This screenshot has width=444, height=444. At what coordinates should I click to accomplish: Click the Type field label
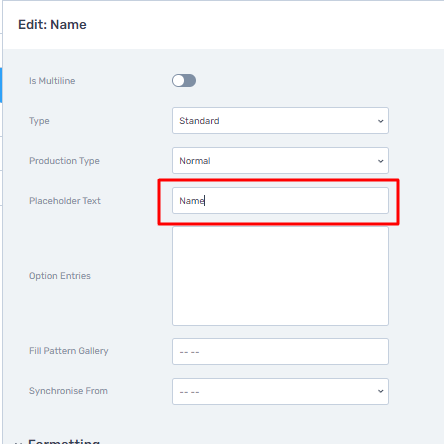pos(39,121)
